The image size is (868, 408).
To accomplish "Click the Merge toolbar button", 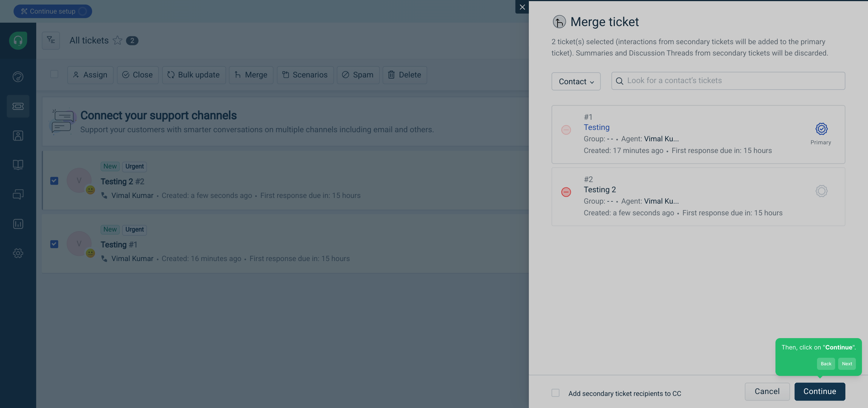I will point(251,75).
